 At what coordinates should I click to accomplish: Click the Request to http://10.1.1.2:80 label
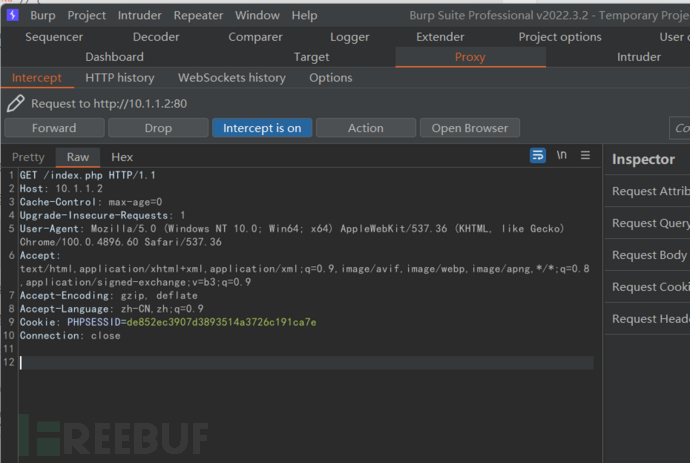(109, 103)
